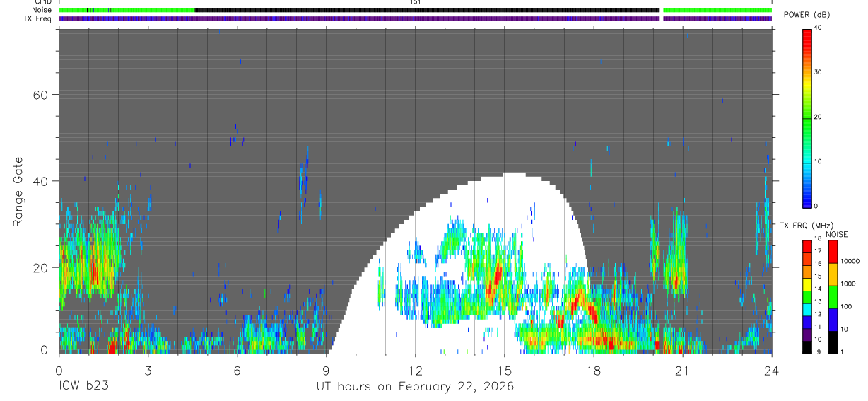The image size is (868, 401).
Task: Click the blue 10 segment of NOISE scale
Action: [833, 320]
